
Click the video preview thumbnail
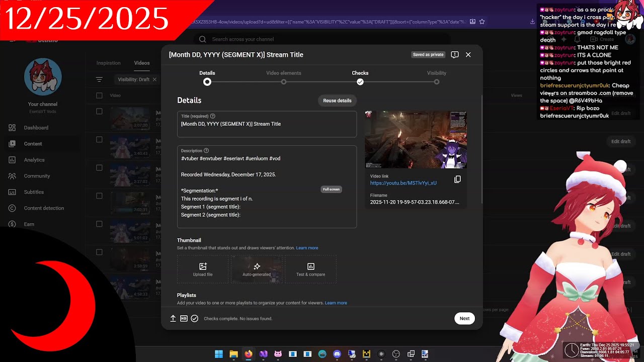click(416, 140)
